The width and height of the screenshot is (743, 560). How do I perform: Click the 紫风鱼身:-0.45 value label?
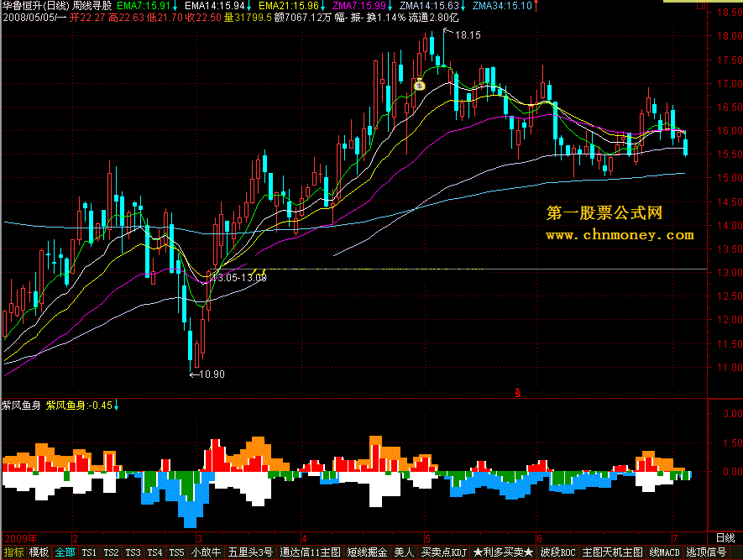(79, 405)
